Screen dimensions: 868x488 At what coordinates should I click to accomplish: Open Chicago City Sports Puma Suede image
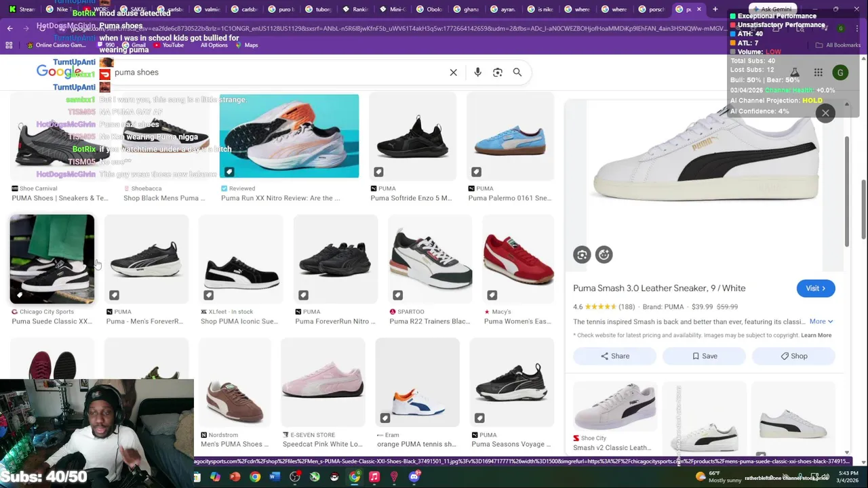[x=52, y=259]
